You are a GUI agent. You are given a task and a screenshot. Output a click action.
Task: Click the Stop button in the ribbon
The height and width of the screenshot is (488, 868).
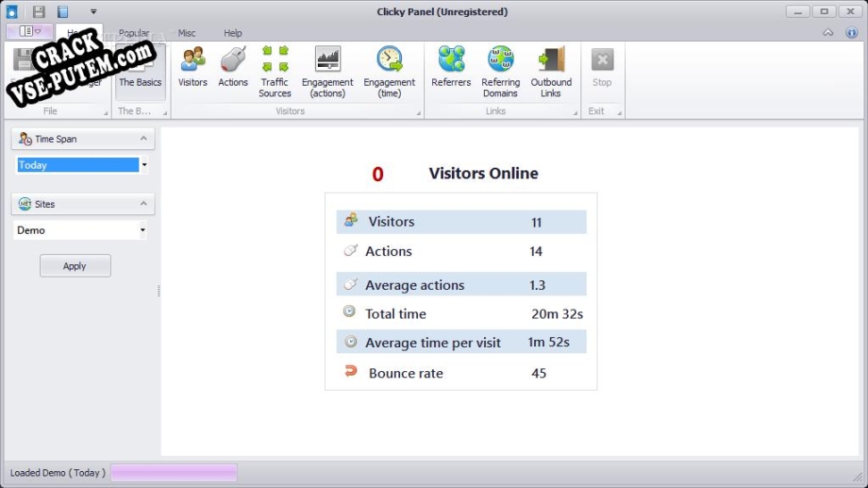(602, 68)
